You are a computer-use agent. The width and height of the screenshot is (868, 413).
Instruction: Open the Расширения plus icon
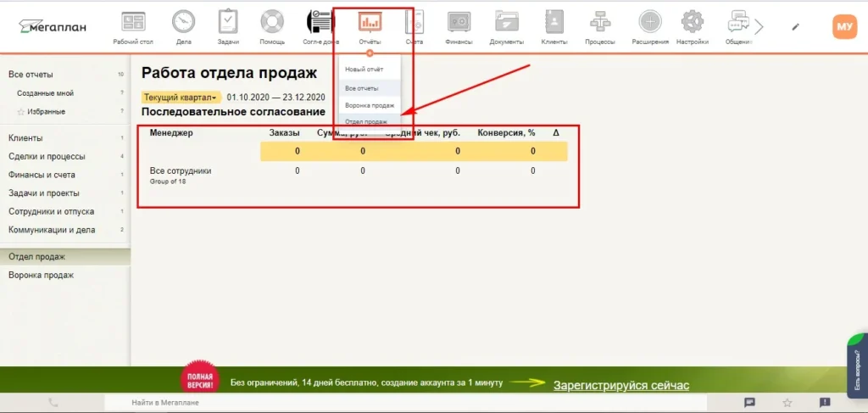650,22
